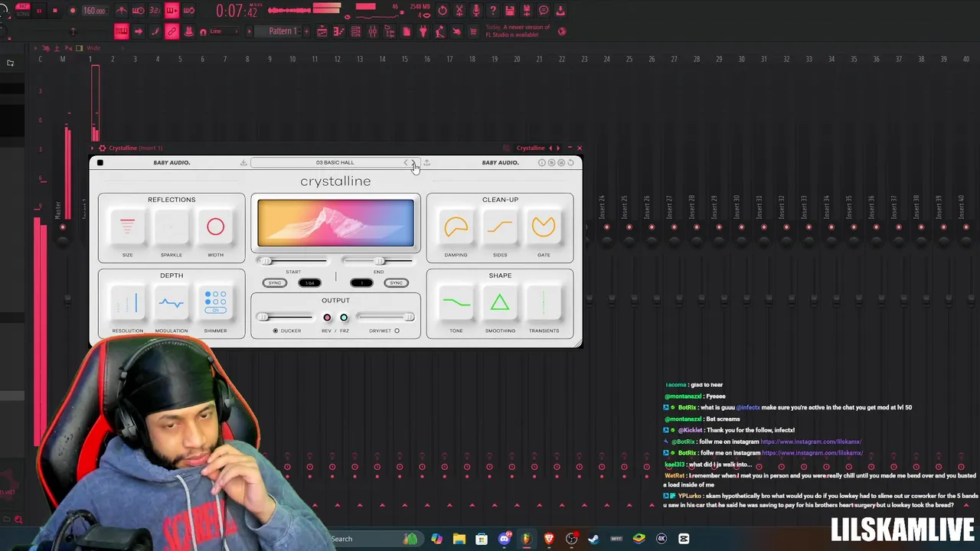Open the End value selector showing 1
This screenshot has height=551, width=980.
(361, 283)
